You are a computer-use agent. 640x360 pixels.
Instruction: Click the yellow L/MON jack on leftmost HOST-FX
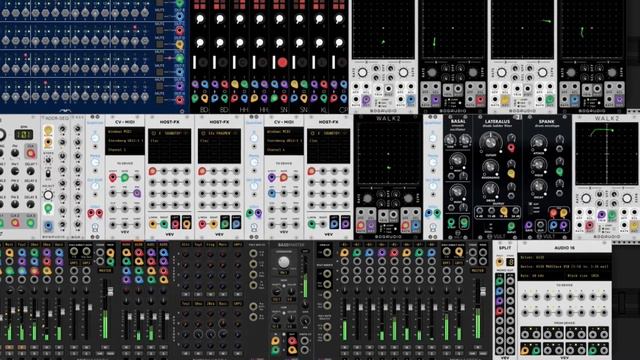tap(153, 224)
